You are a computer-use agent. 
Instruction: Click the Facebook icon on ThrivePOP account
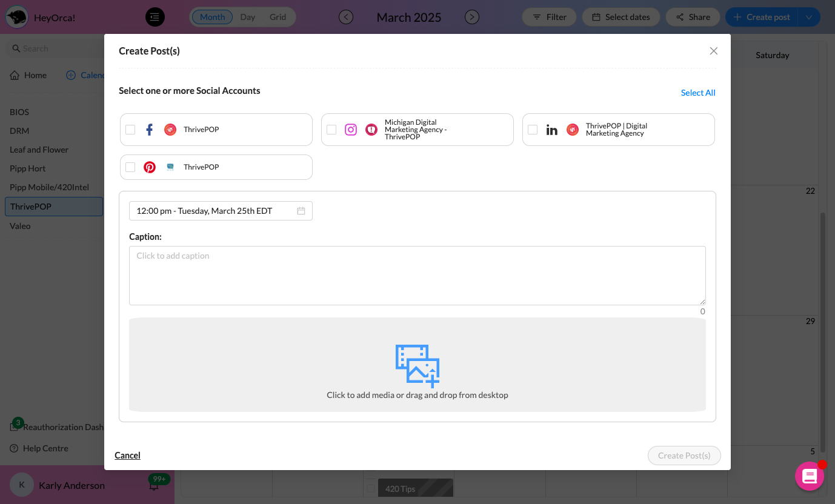pos(150,130)
